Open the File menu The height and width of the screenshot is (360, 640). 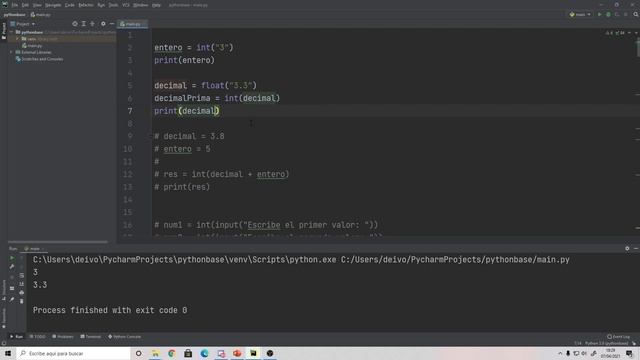point(15,5)
